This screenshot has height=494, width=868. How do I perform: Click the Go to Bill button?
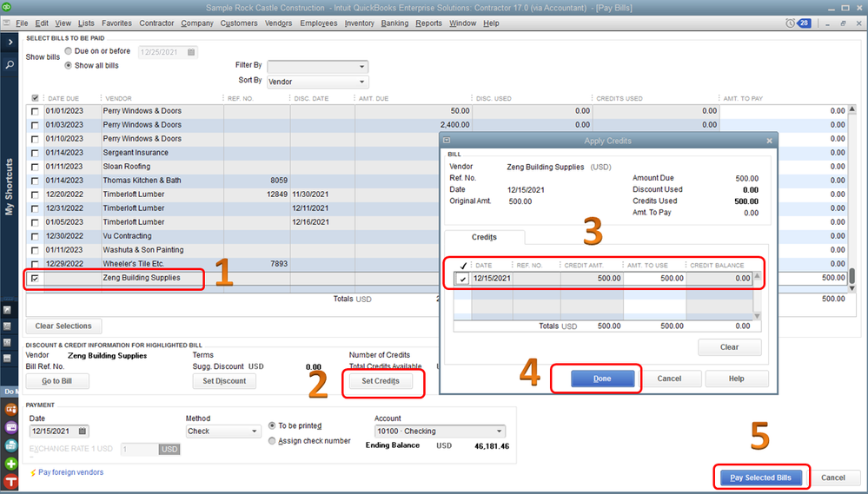click(57, 381)
